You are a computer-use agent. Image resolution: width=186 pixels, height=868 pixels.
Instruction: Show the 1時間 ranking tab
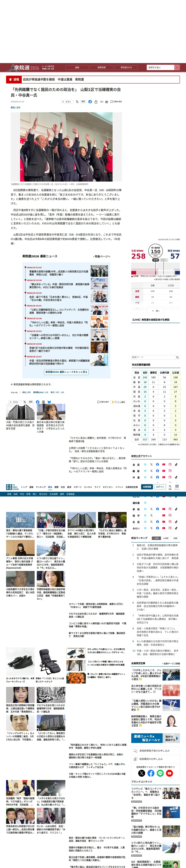(156, 538)
